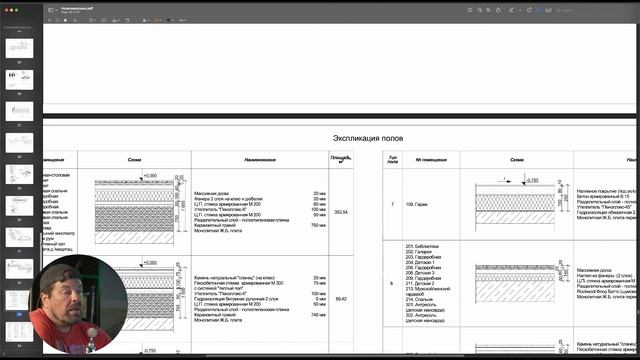Click the area value "353,54"
Screen dimensions: 640x360
[341, 212]
